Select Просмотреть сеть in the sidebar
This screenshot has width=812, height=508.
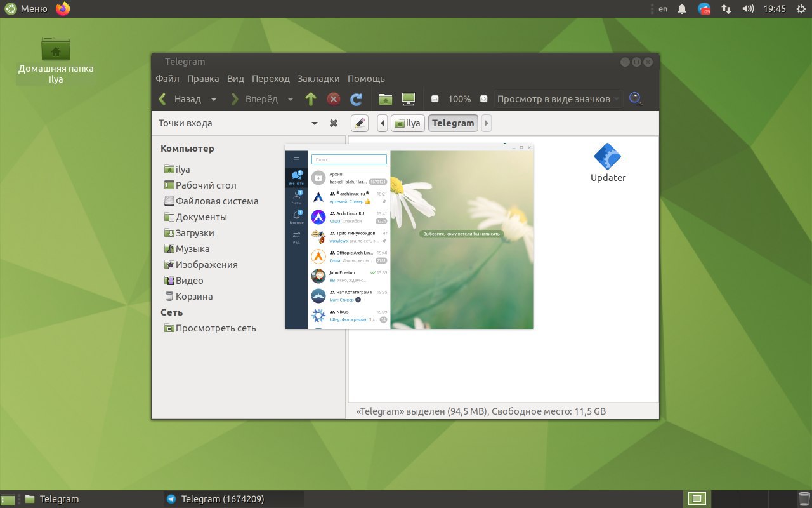coord(210,328)
